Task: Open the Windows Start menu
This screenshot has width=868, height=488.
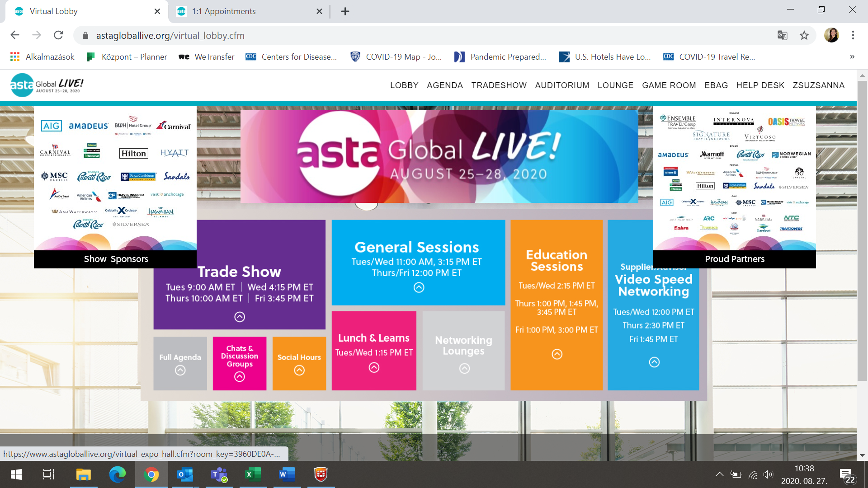Action: pos(16,474)
